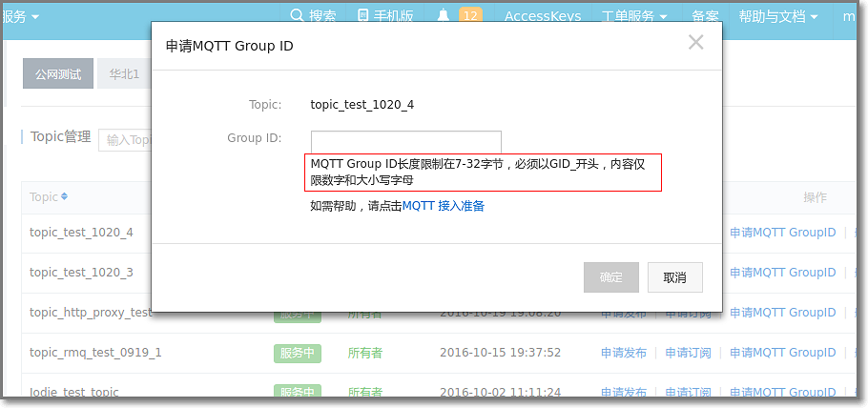Open notifications bell icon
Viewport: 868px width, 408px height.
[444, 16]
